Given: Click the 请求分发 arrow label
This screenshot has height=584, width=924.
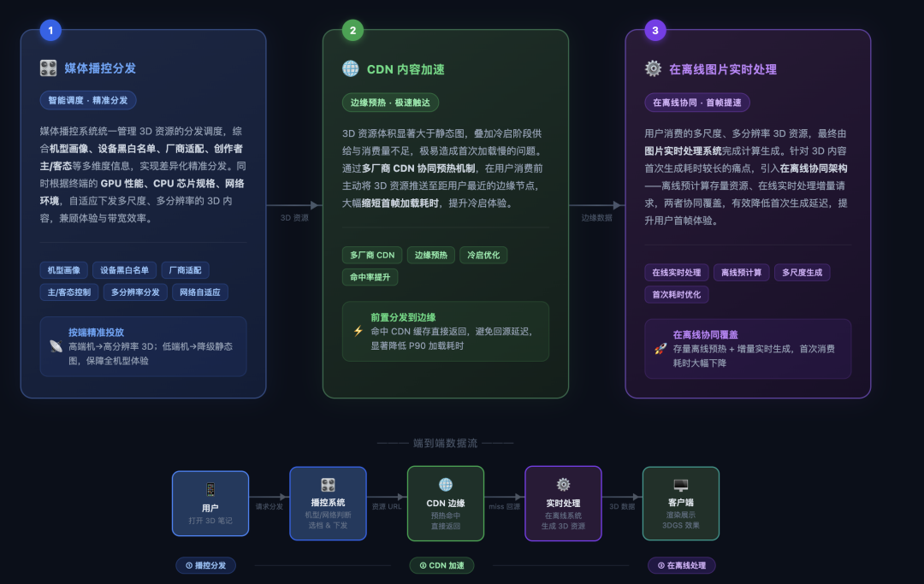Looking at the screenshot, I should (269, 506).
